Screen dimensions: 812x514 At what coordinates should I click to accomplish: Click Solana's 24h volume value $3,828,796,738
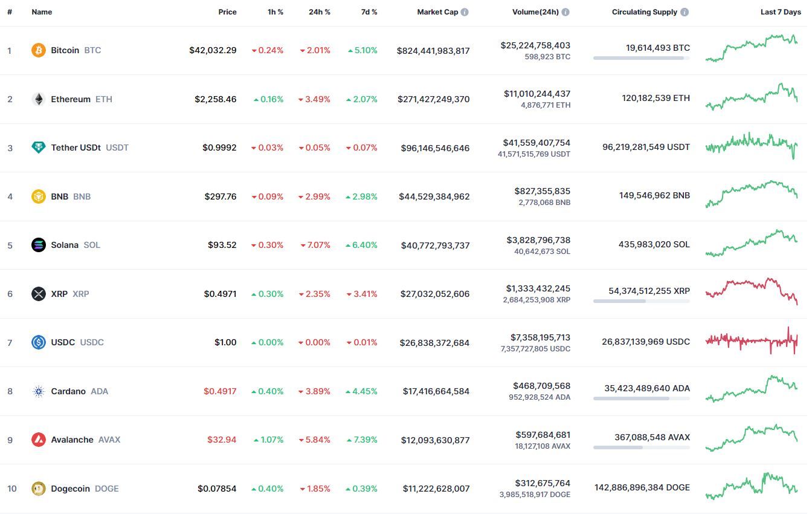coord(538,240)
